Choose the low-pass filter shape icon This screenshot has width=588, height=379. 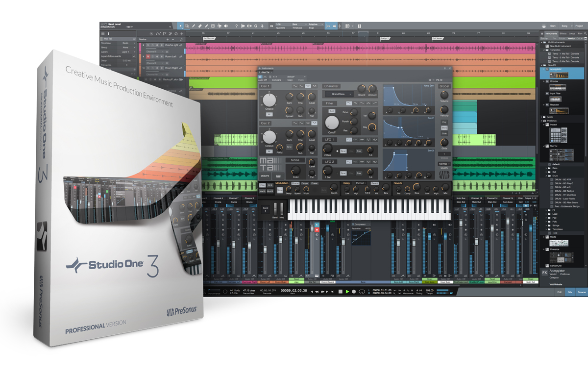[349, 103]
